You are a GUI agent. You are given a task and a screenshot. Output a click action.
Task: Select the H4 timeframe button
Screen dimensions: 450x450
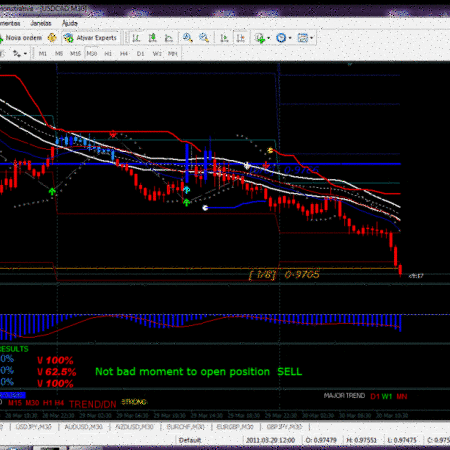124,54
